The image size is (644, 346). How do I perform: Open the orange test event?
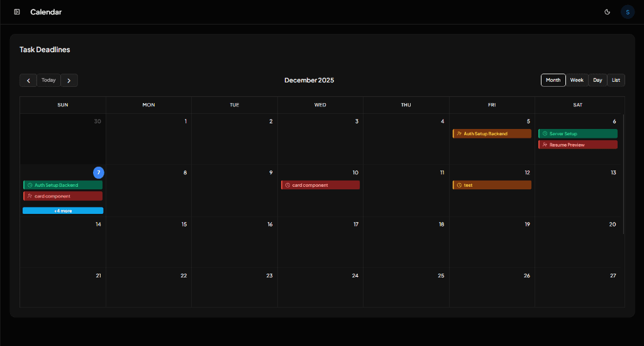click(x=492, y=186)
